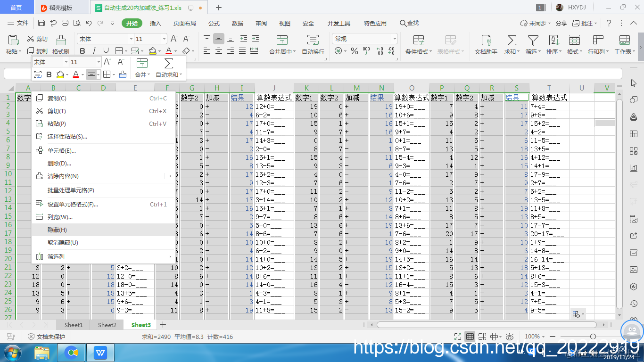Screen dimensions: 644x362
Task: Click the Print icon in quick access toolbar
Action: click(x=65, y=23)
